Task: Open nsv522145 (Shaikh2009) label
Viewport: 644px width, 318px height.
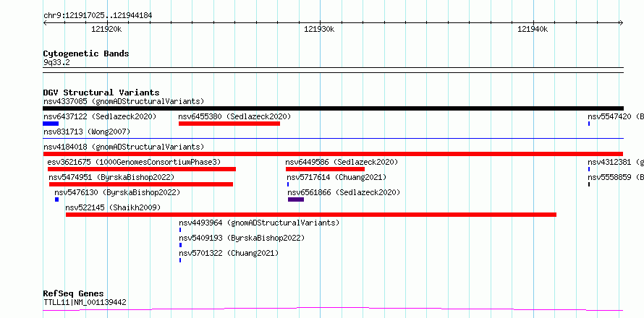Action: pos(113,207)
